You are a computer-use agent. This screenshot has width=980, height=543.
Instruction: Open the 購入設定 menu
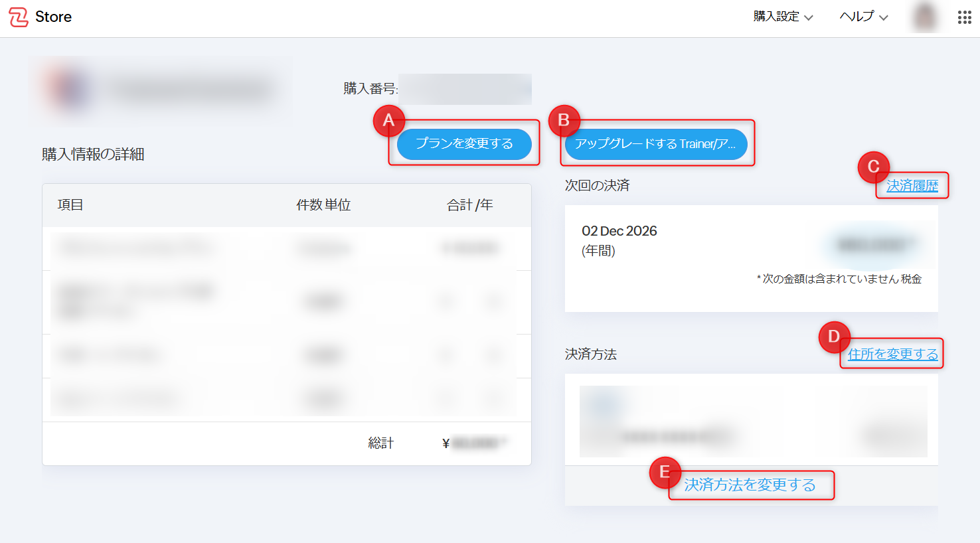pyautogui.click(x=776, y=17)
